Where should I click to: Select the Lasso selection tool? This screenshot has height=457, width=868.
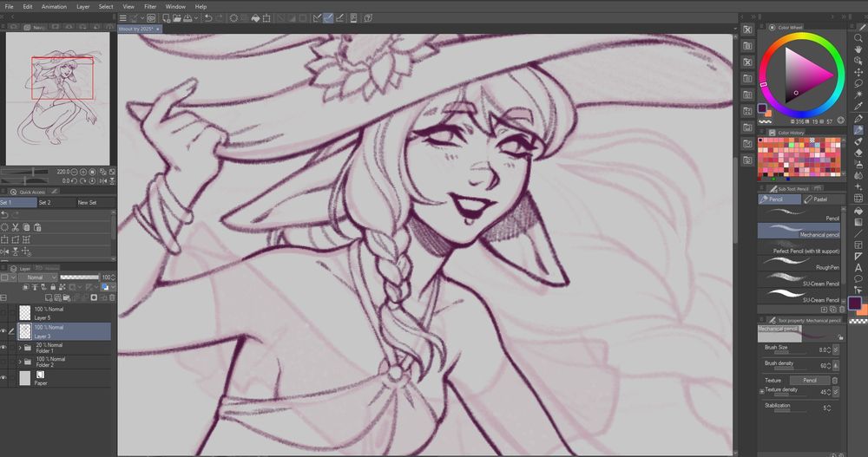tap(858, 83)
